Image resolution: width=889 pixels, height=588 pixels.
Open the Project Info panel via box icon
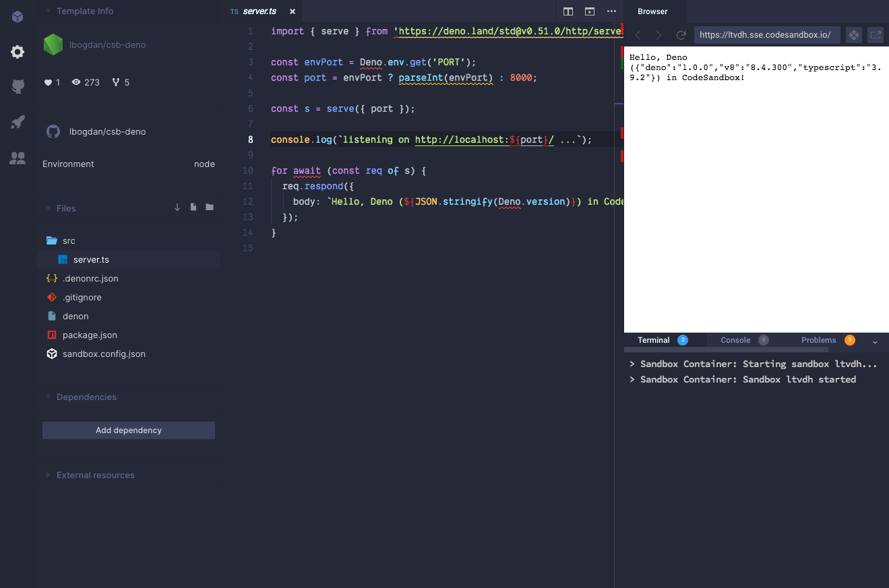pyautogui.click(x=17, y=16)
